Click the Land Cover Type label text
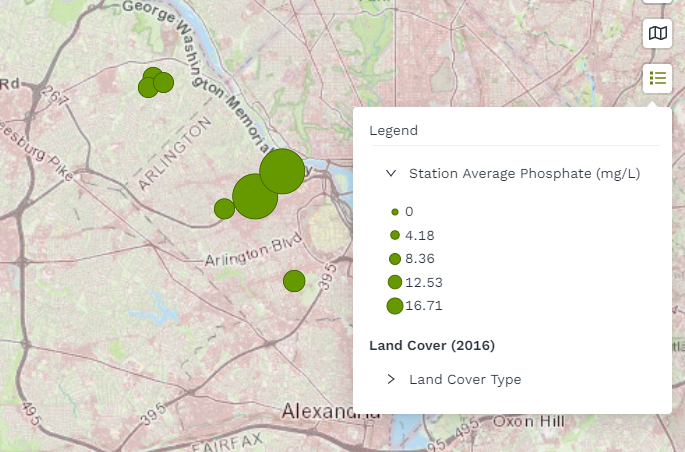The image size is (685, 452). tap(464, 379)
